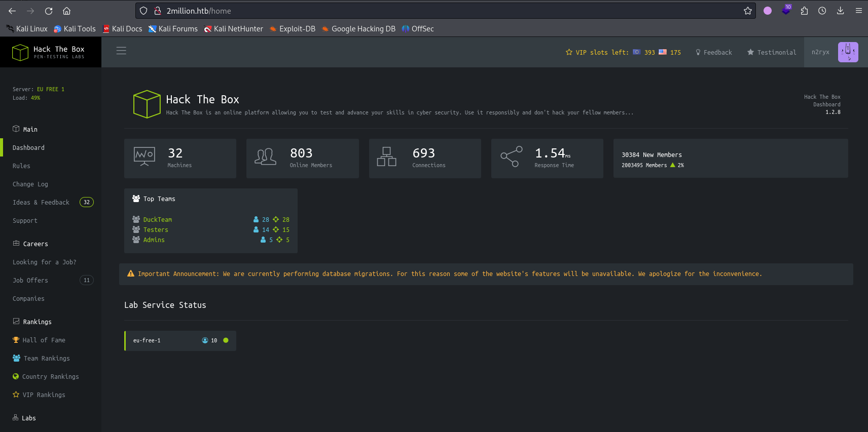The image size is (868, 432).
Task: Open Ideas & Feedback in sidebar
Action: (x=41, y=202)
